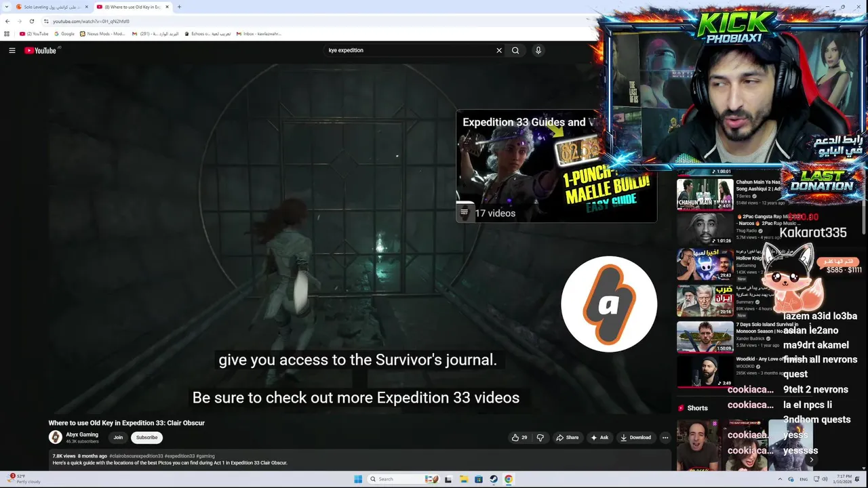The width and height of the screenshot is (868, 488).
Task: Open Expedition 33 Guides playlist end card
Action: [556, 166]
